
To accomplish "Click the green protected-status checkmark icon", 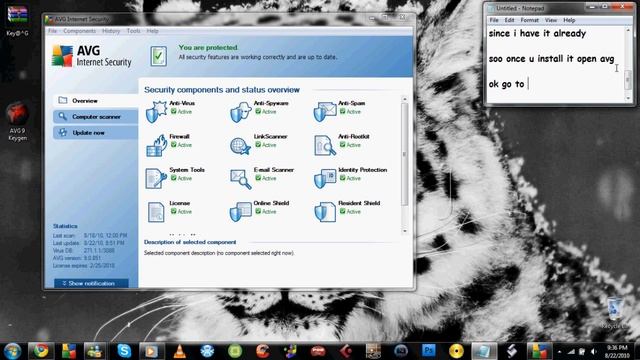I will pos(158,56).
